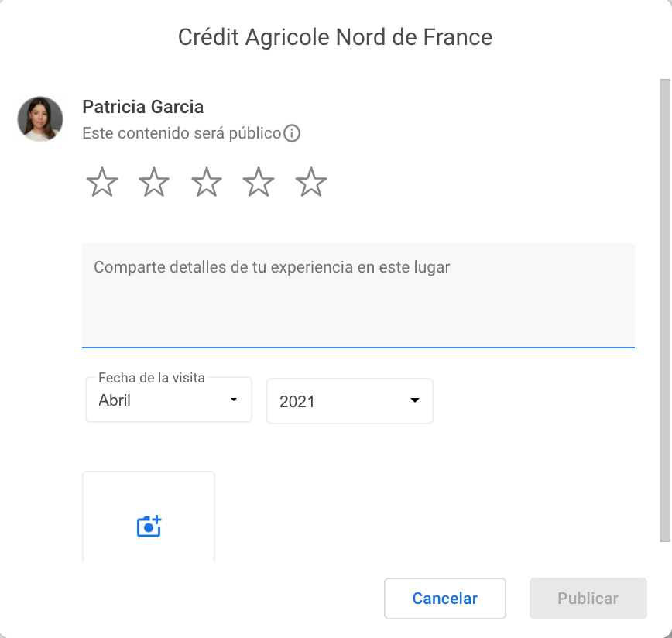Rate one star with the first star

pyautogui.click(x=102, y=182)
